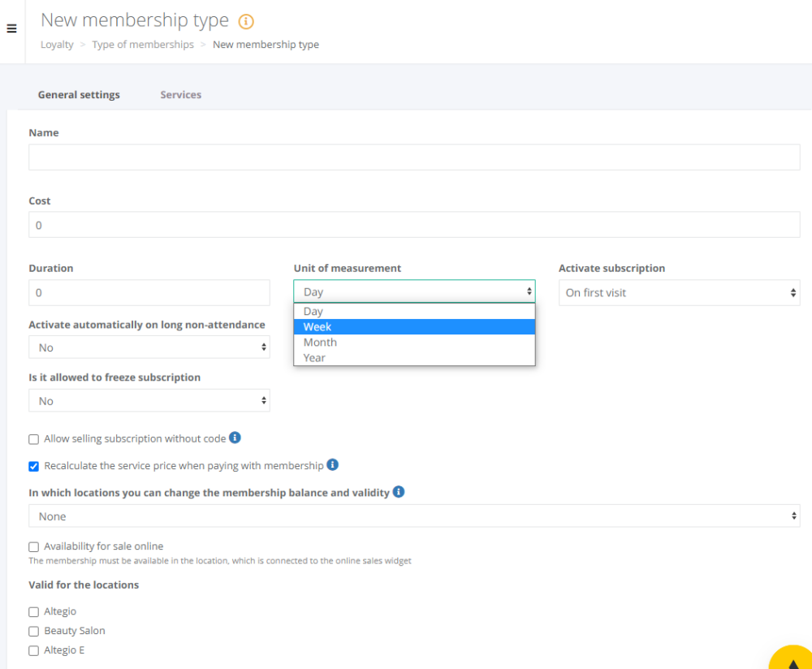Open the Activate subscription dropdown
This screenshot has height=669, width=812.
(x=680, y=292)
